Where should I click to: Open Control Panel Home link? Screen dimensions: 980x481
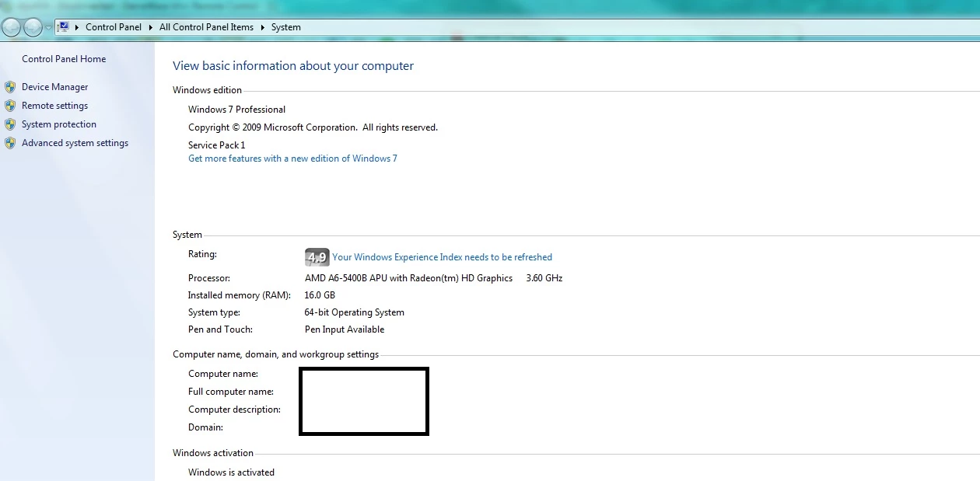tap(64, 59)
